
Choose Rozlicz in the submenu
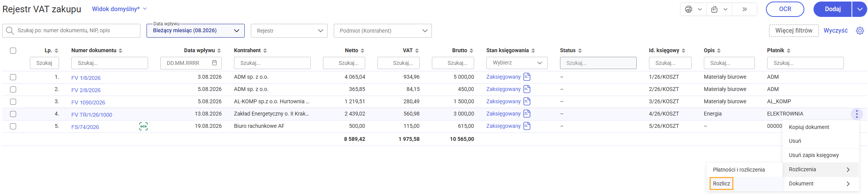click(x=721, y=183)
